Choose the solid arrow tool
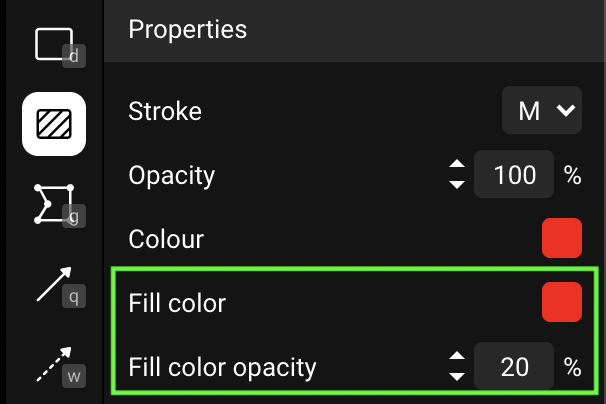 [54, 284]
